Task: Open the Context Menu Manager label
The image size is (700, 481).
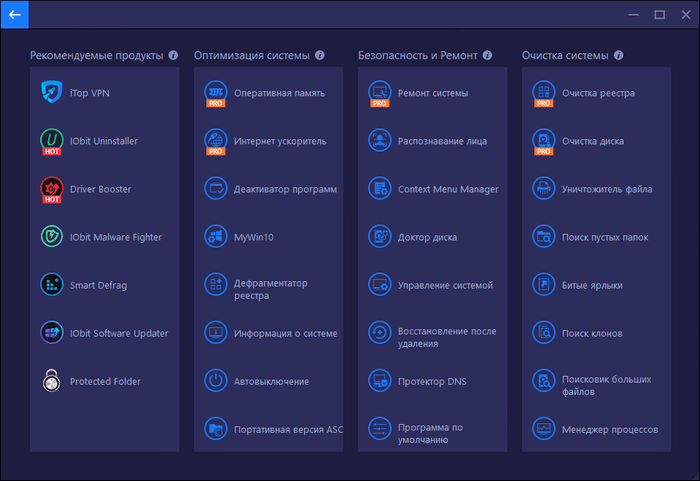Action: click(x=448, y=189)
